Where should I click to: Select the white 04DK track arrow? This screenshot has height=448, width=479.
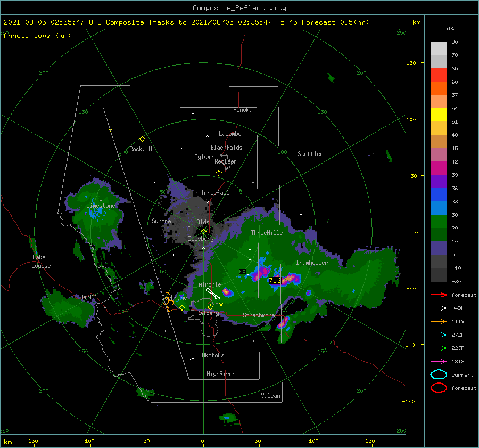tap(439, 308)
